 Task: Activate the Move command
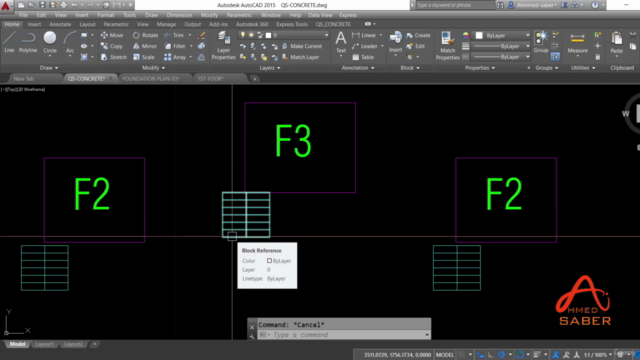tap(112, 36)
